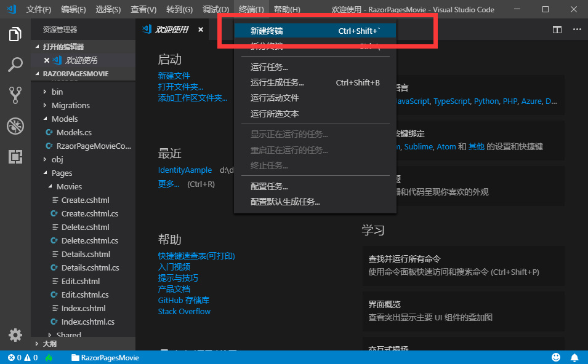Screen dimensions: 588x364
Task: Open Models.cs in the explorer
Action: coord(74,133)
